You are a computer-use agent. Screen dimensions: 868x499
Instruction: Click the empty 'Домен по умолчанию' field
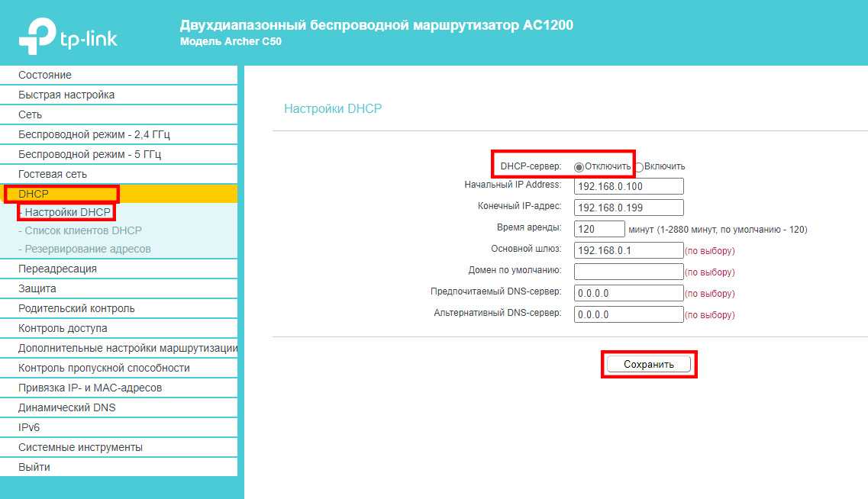(628, 272)
